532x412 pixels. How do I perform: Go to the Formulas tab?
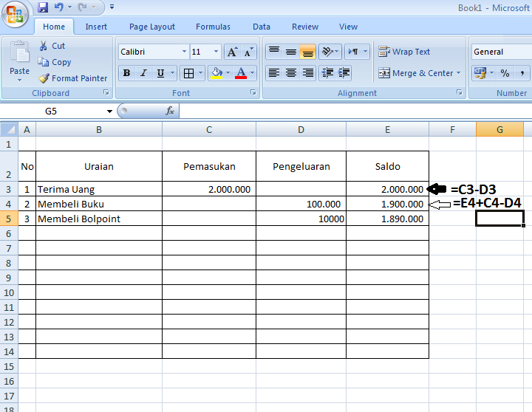click(x=213, y=27)
